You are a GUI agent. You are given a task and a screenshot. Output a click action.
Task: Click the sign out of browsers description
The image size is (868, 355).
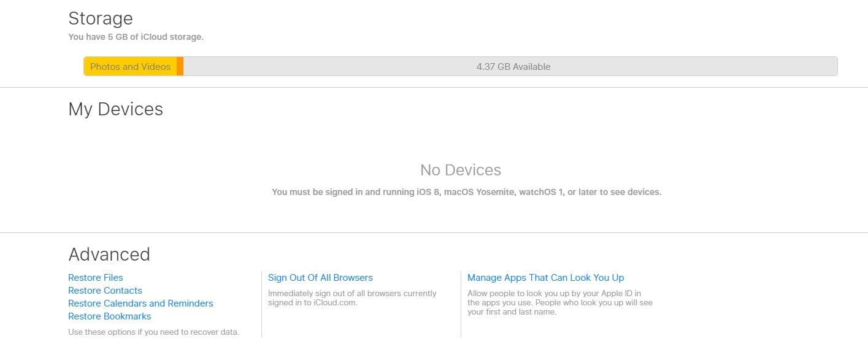point(352,298)
